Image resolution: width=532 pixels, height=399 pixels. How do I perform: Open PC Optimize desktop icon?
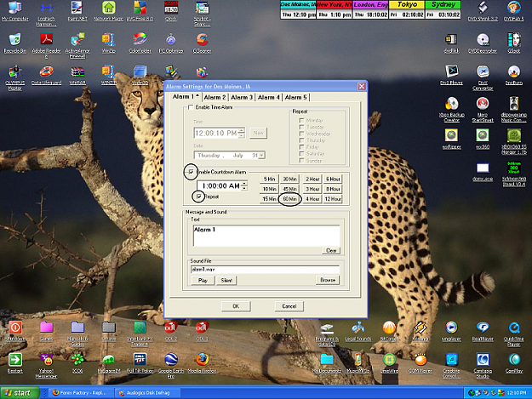click(x=171, y=43)
